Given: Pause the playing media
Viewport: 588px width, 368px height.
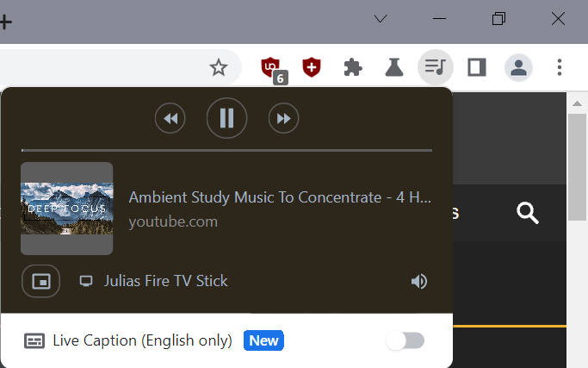Looking at the screenshot, I should (226, 118).
